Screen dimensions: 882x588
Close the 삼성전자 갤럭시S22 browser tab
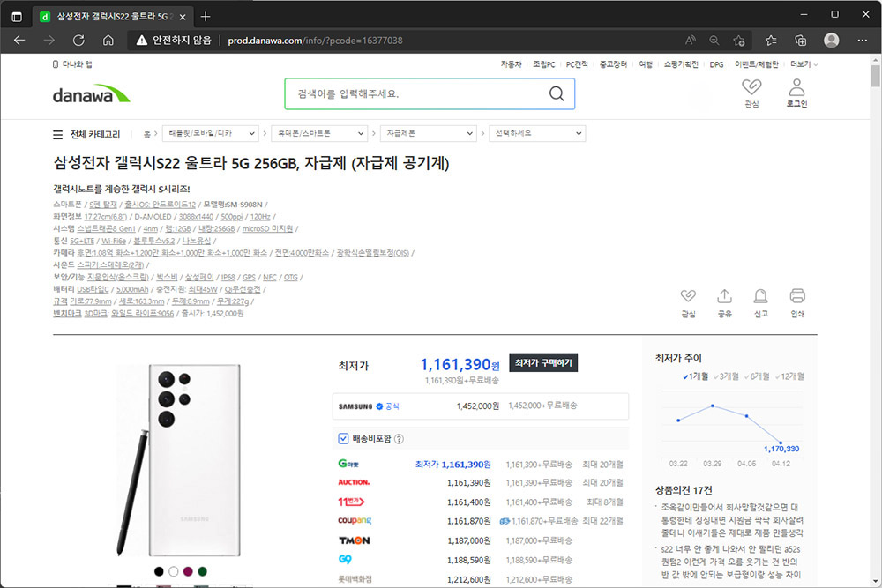coord(183,17)
